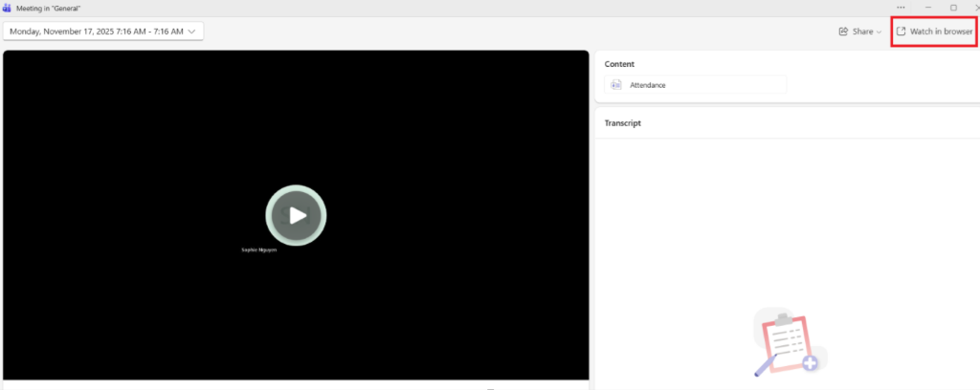
Task: Minimize the meeting window
Action: coord(928,8)
